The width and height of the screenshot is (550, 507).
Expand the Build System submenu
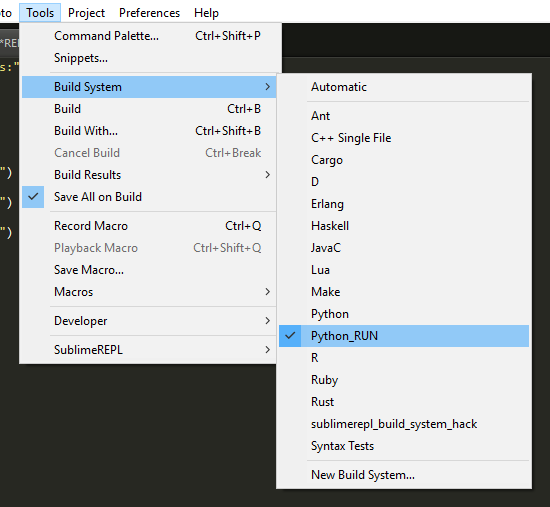(149, 87)
